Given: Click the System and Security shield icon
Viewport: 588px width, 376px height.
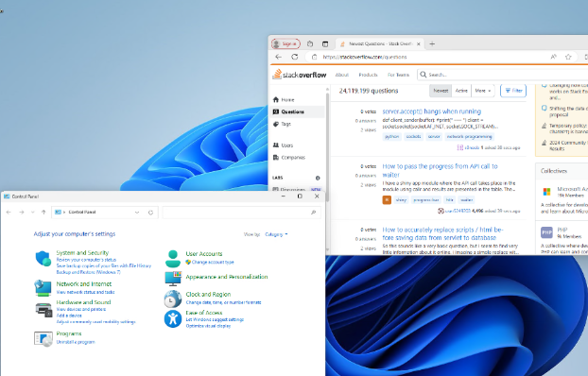Looking at the screenshot, I should [x=43, y=258].
